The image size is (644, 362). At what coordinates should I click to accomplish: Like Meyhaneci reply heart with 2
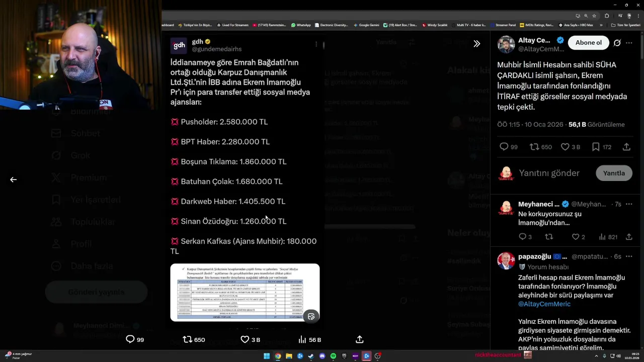578,237
